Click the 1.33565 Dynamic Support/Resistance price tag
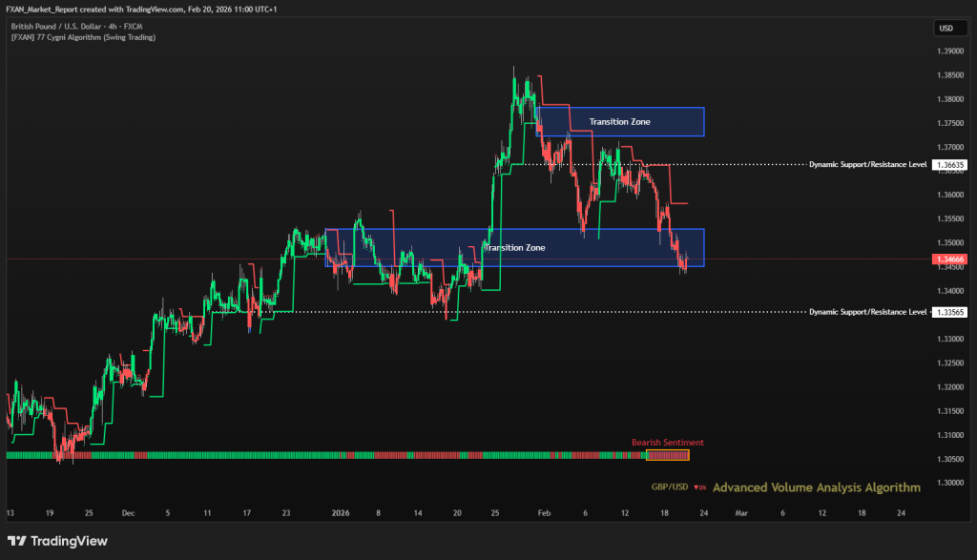Screen dimensions: 977x560 (x=950, y=312)
